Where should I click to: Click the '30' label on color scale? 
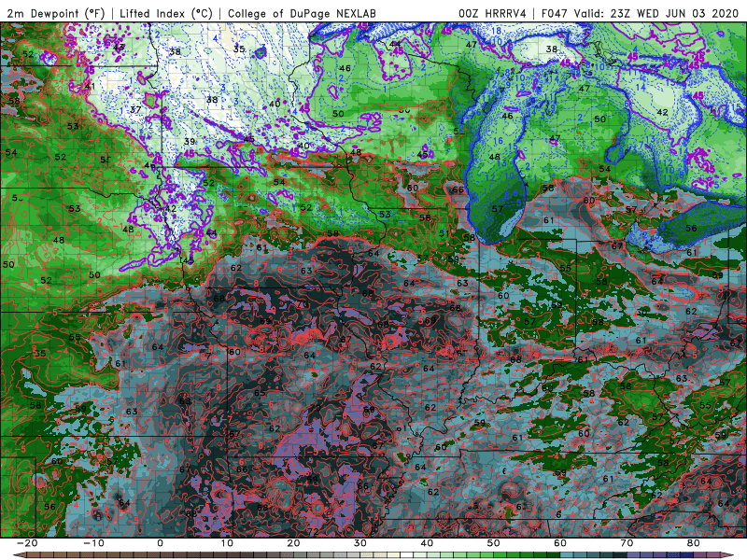click(360, 543)
